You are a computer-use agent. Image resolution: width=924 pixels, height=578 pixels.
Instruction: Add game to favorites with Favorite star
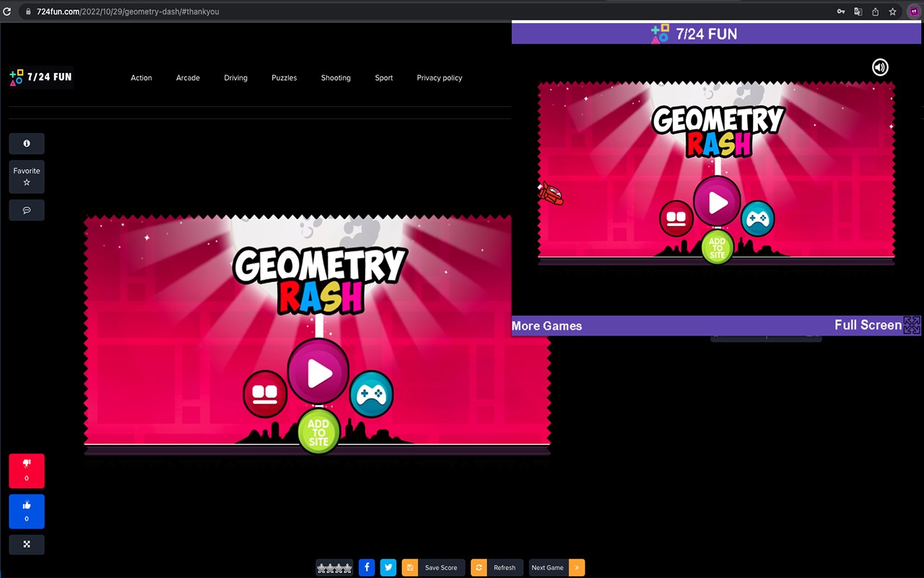click(27, 177)
